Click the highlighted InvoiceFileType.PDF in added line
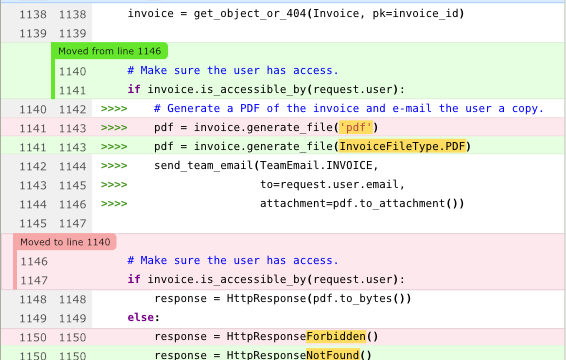The image size is (566, 360). [x=402, y=146]
